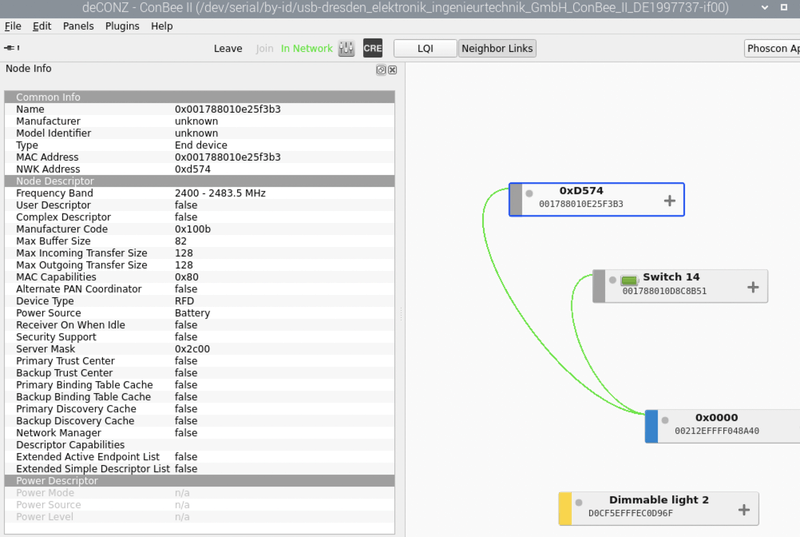Click blue color bar of 0x0000 node
This screenshot has height=537, width=800.
(x=652, y=426)
